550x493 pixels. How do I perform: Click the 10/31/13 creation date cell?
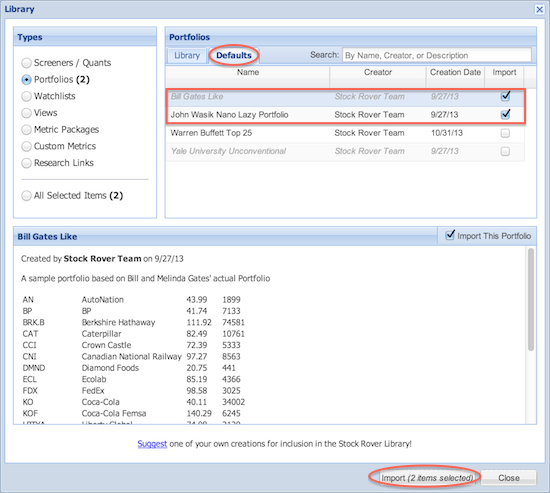(x=447, y=133)
